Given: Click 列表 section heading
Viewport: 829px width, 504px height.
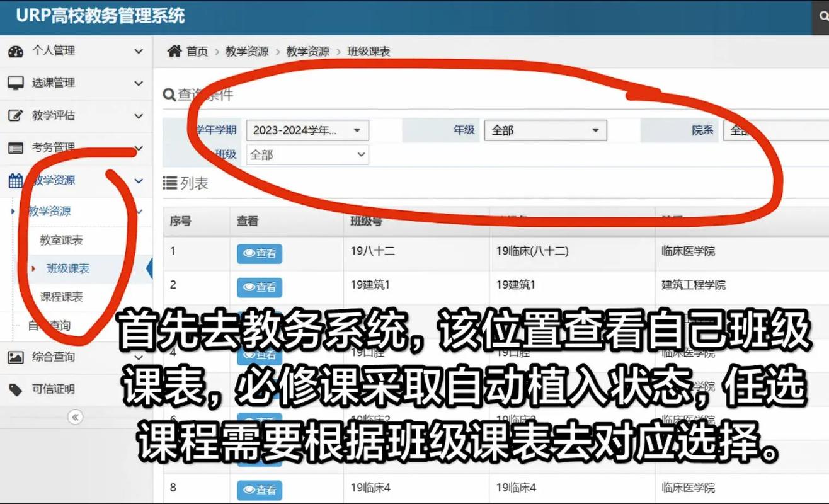Looking at the screenshot, I should pyautogui.click(x=186, y=183).
